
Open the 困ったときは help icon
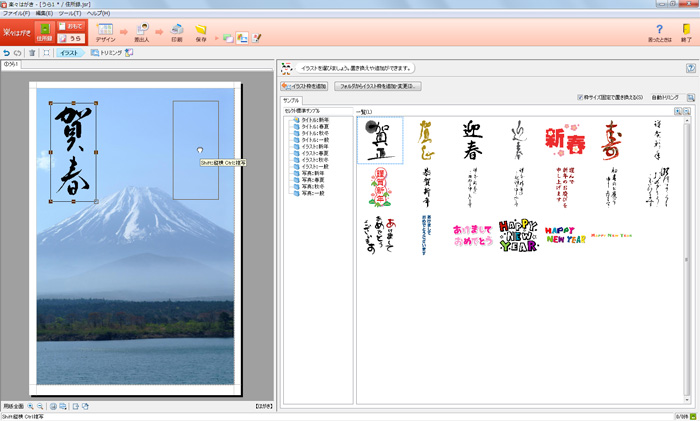(x=659, y=32)
